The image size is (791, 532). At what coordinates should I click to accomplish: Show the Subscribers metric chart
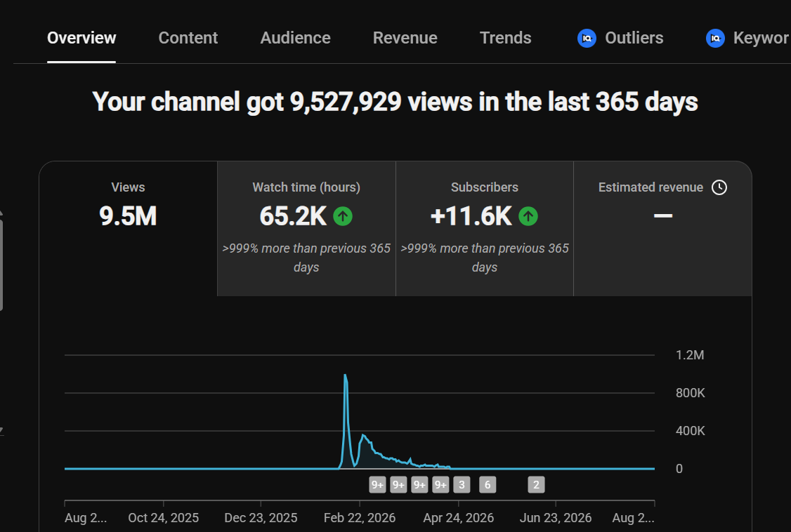[485, 229]
